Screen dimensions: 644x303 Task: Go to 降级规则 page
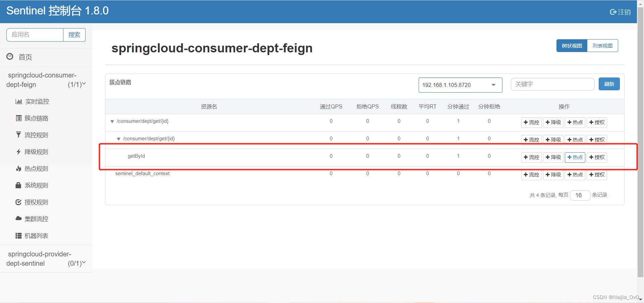[37, 152]
